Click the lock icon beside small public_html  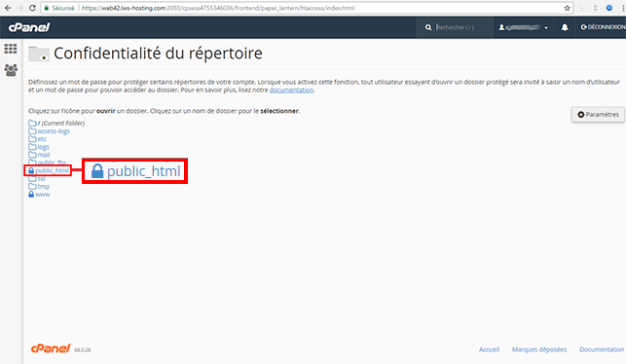click(31, 171)
